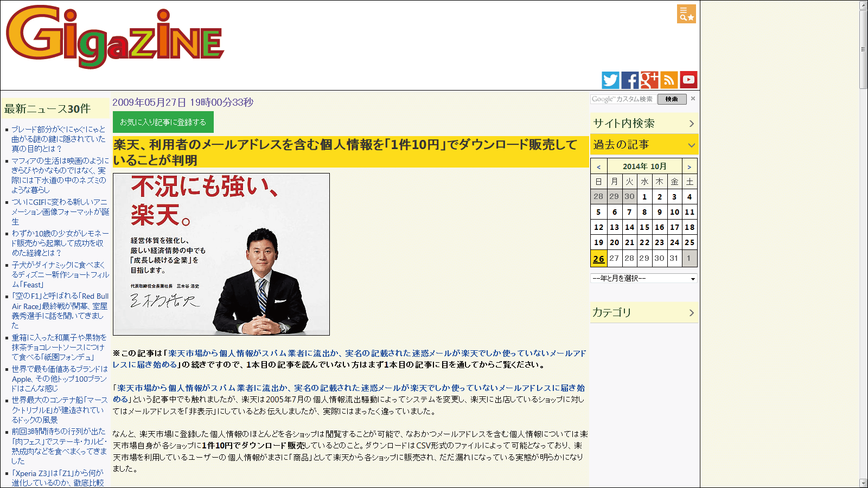This screenshot has height=488, width=868.
Task: Click the 検索 search button
Action: [672, 99]
